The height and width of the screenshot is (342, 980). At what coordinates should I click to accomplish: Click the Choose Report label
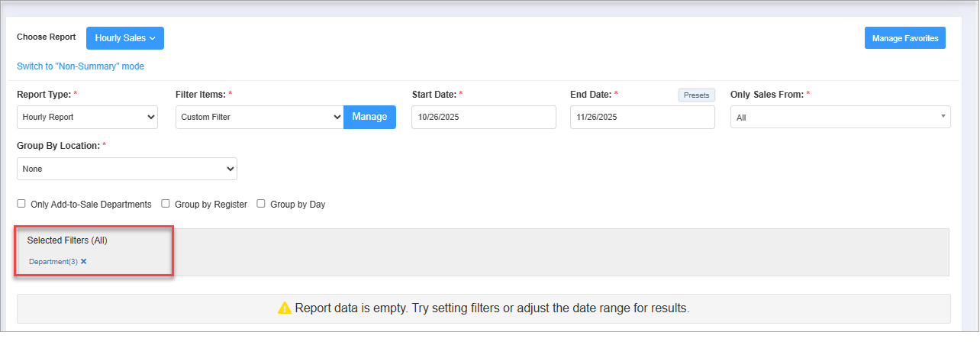coord(47,37)
